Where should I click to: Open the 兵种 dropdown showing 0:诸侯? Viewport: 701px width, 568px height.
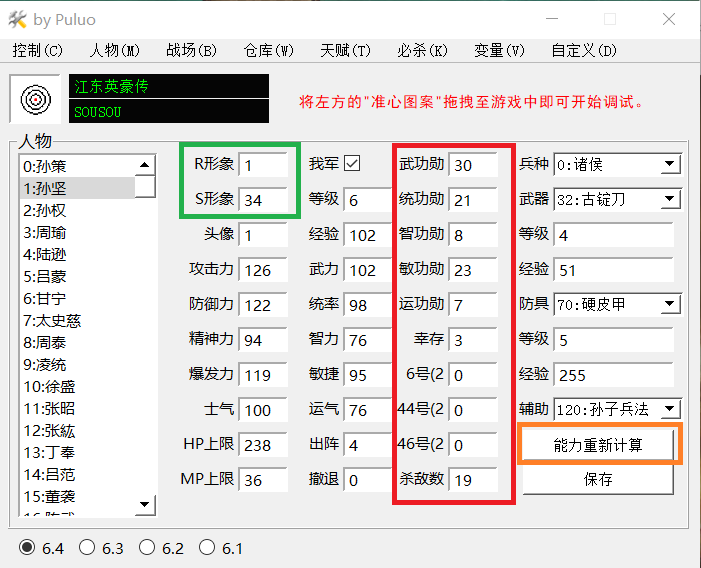point(617,164)
